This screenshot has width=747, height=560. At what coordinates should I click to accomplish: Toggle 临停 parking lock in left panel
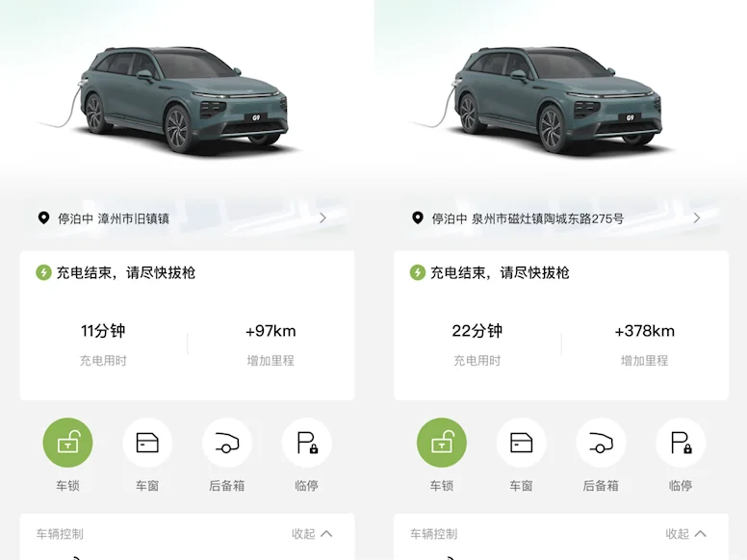click(x=307, y=443)
